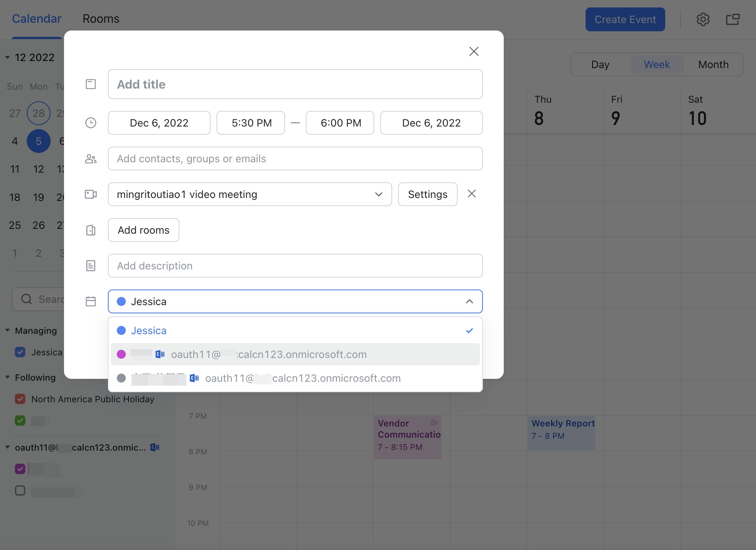
Task: Click the layout/display icon top right
Action: (x=733, y=18)
